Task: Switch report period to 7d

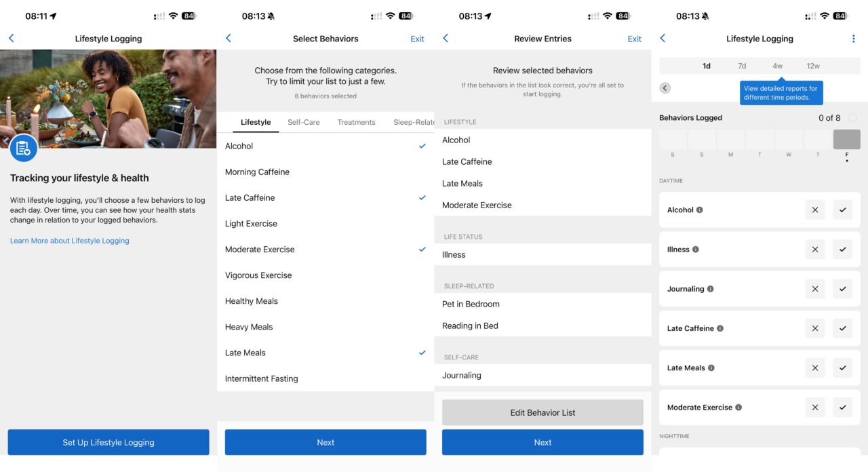Action: (742, 66)
